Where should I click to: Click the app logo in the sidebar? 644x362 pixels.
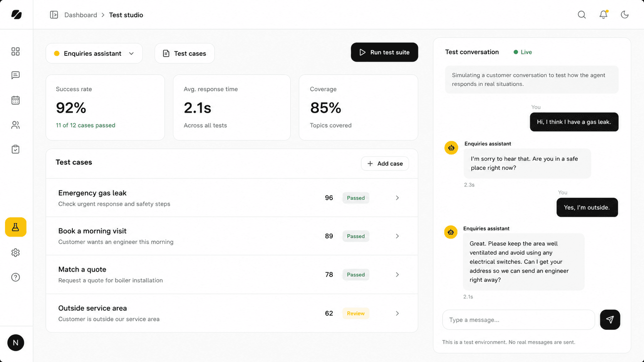[x=16, y=15]
